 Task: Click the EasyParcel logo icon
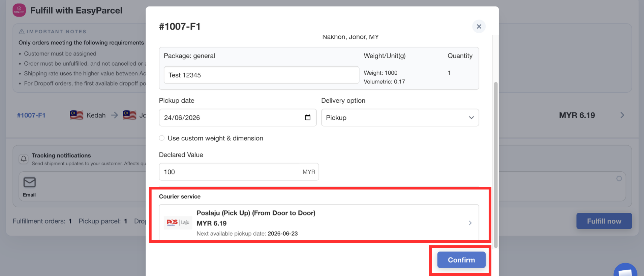click(19, 10)
